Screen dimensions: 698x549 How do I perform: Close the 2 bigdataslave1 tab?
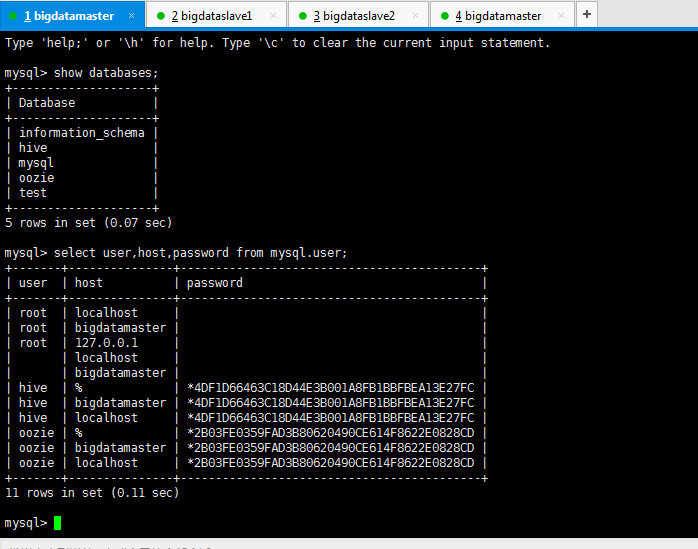(x=273, y=16)
